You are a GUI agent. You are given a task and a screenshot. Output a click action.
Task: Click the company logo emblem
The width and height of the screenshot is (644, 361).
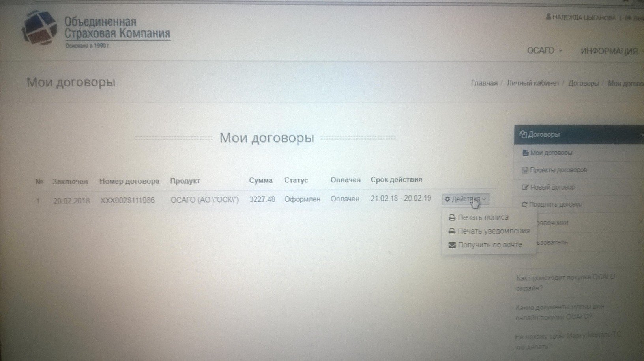click(40, 28)
